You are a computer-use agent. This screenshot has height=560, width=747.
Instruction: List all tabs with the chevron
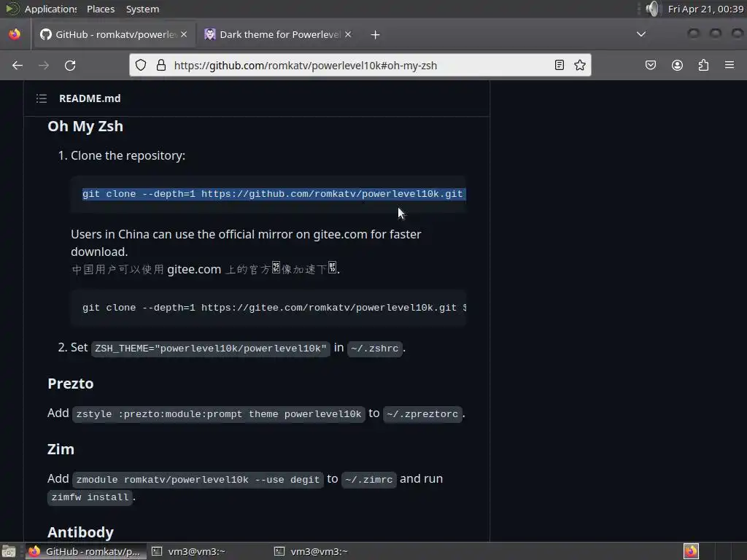point(641,34)
